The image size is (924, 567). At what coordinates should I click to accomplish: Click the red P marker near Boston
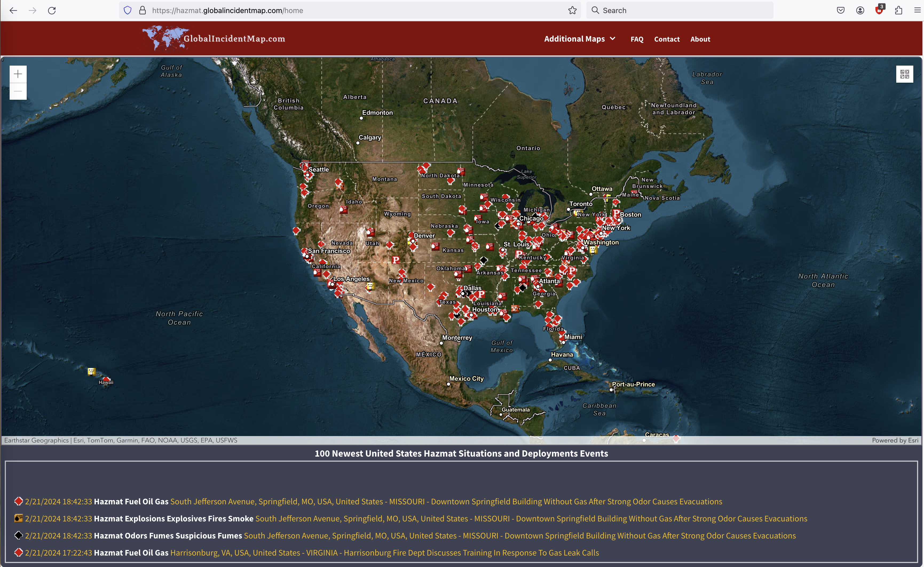tap(616, 213)
